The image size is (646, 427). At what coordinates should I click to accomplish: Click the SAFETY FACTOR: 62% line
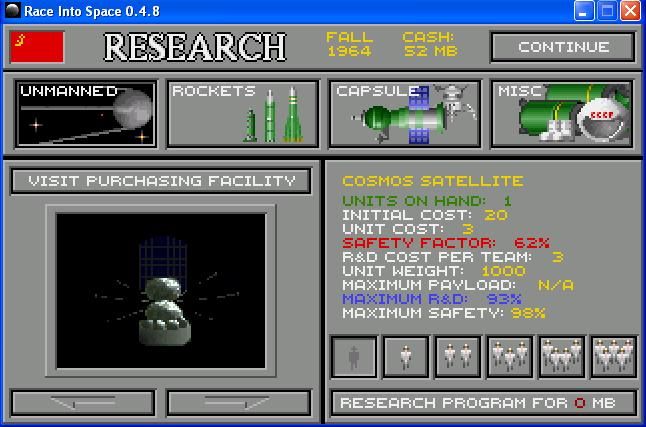pyautogui.click(x=446, y=243)
